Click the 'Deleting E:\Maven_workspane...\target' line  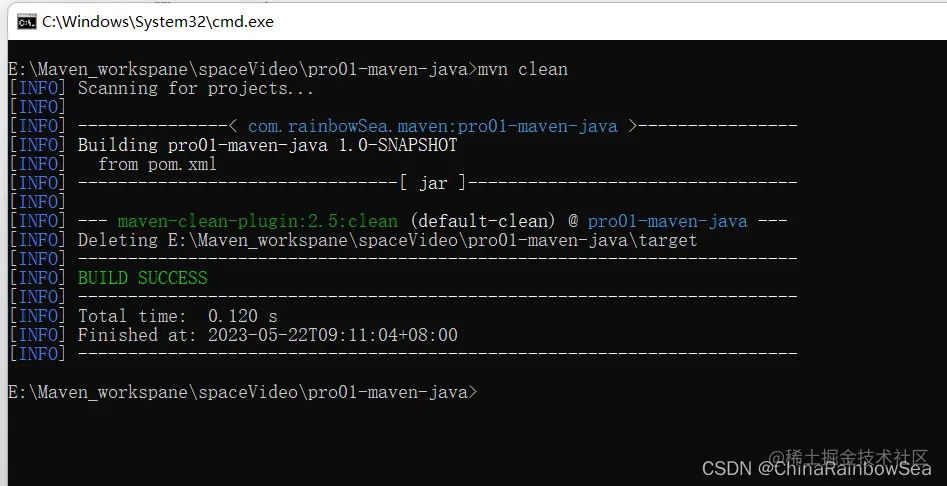tap(387, 240)
